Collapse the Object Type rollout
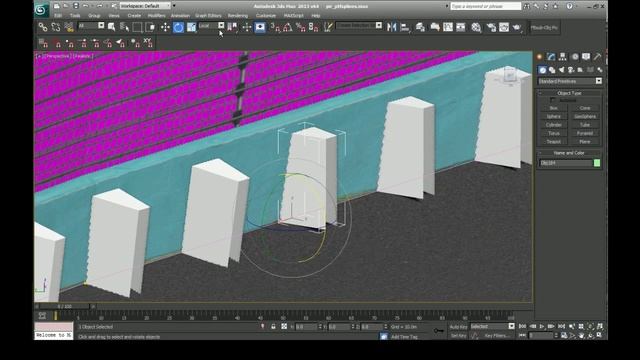The width and height of the screenshot is (640, 360). click(x=569, y=93)
